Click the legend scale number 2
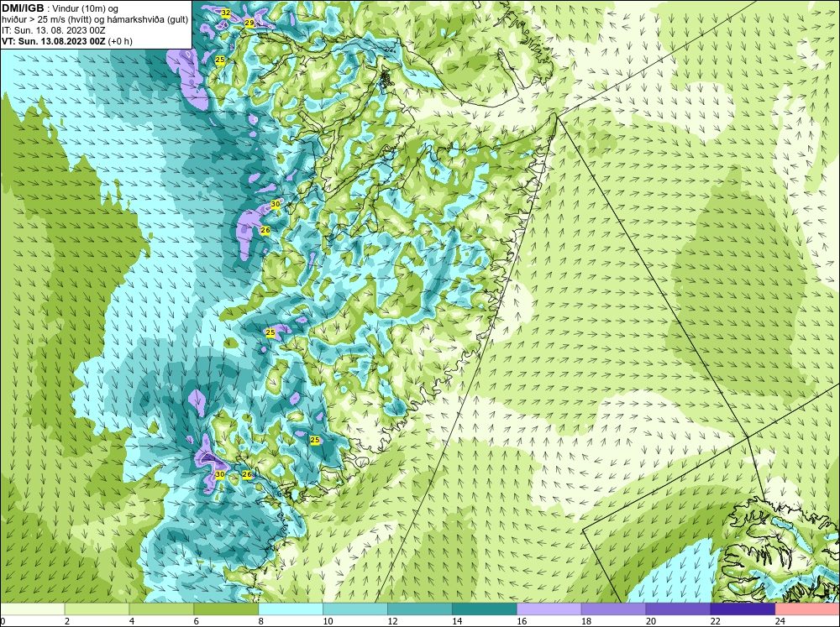840x627 pixels. pyautogui.click(x=67, y=621)
